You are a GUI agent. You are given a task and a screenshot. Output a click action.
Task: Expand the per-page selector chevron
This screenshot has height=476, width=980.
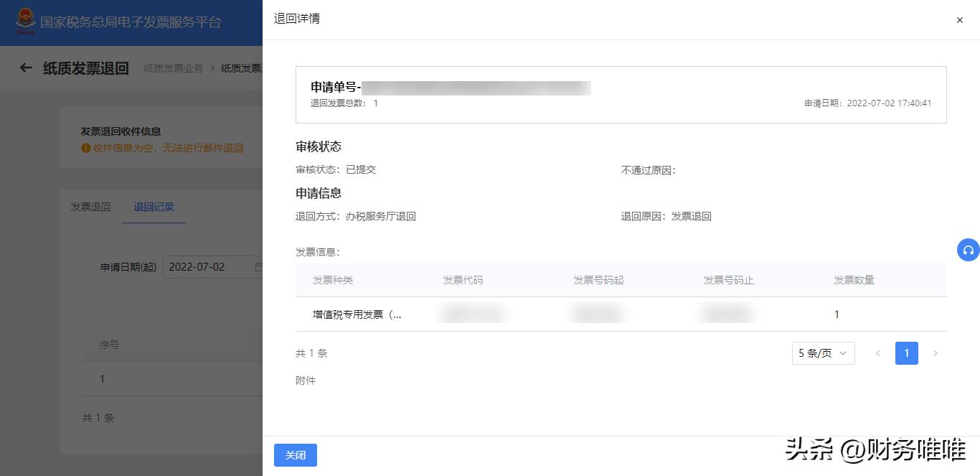844,353
